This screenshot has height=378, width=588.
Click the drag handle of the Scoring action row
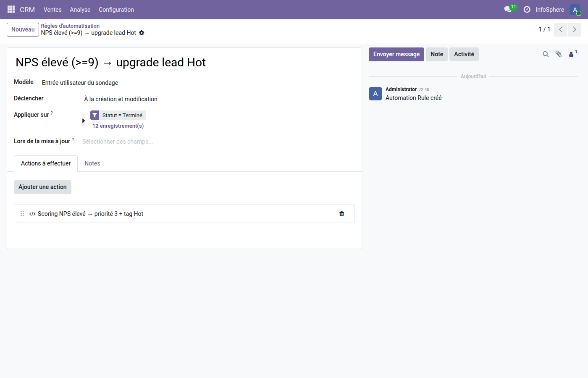22,214
